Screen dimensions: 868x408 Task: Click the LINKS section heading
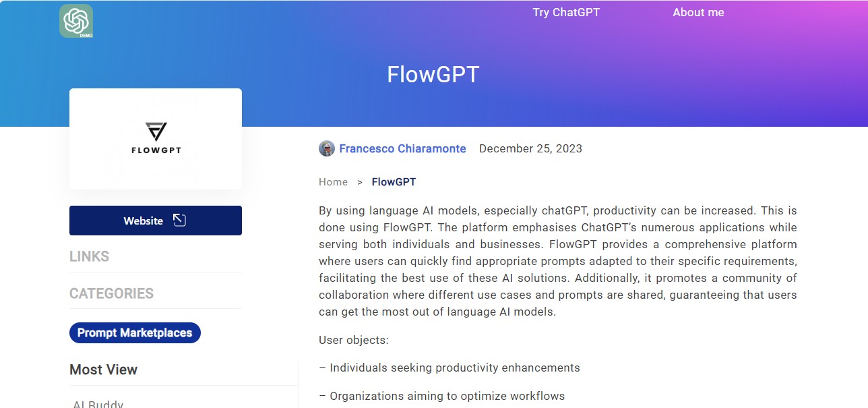[89, 256]
